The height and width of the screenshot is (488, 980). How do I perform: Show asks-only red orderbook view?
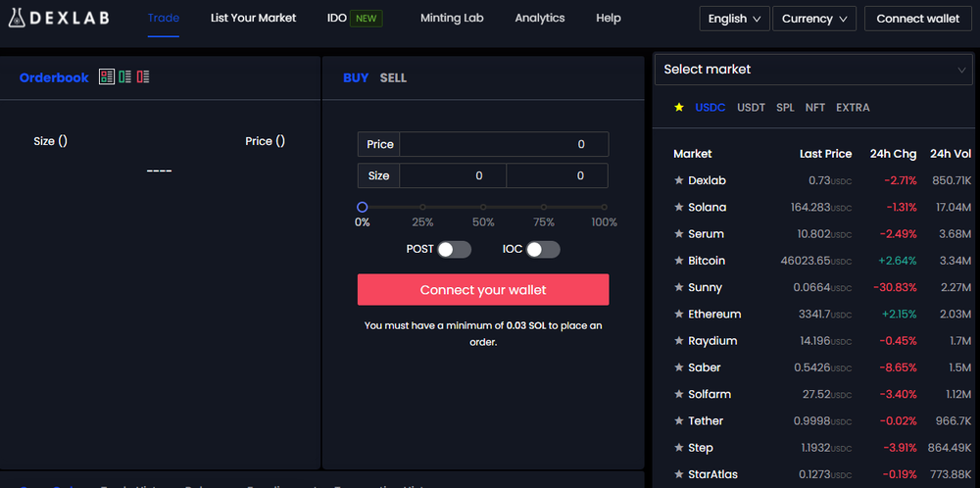[x=143, y=76]
